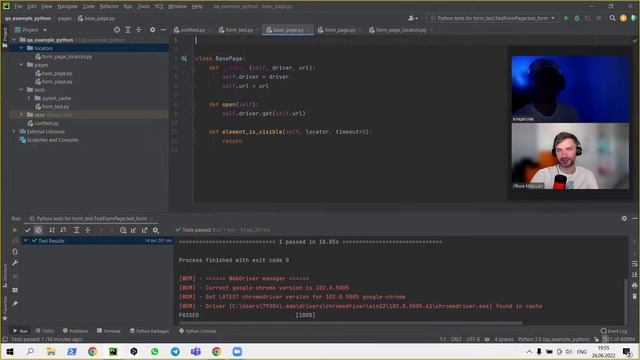Open Python Console tool window

(x=198, y=331)
